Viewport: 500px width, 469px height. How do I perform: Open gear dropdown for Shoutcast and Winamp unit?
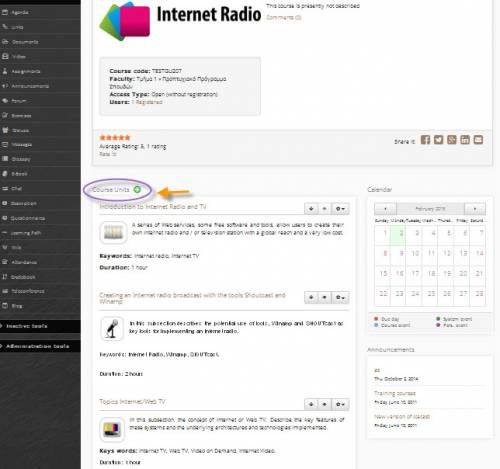pos(340,297)
